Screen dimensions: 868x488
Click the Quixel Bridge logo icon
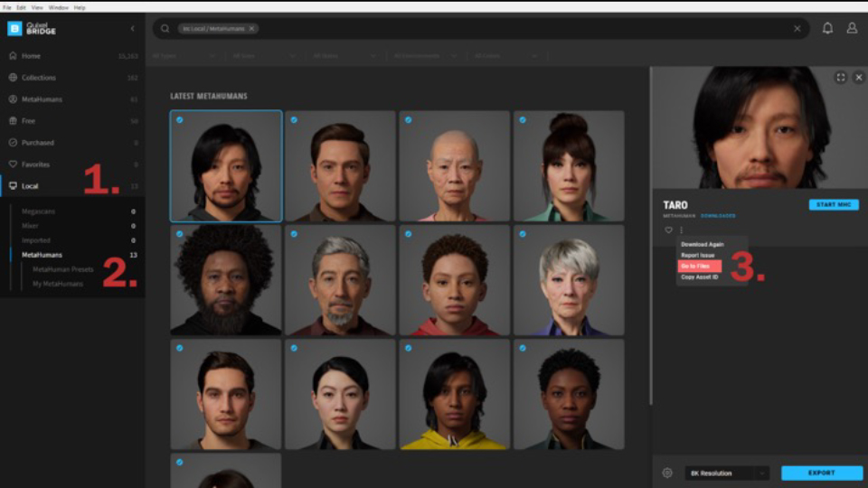14,28
